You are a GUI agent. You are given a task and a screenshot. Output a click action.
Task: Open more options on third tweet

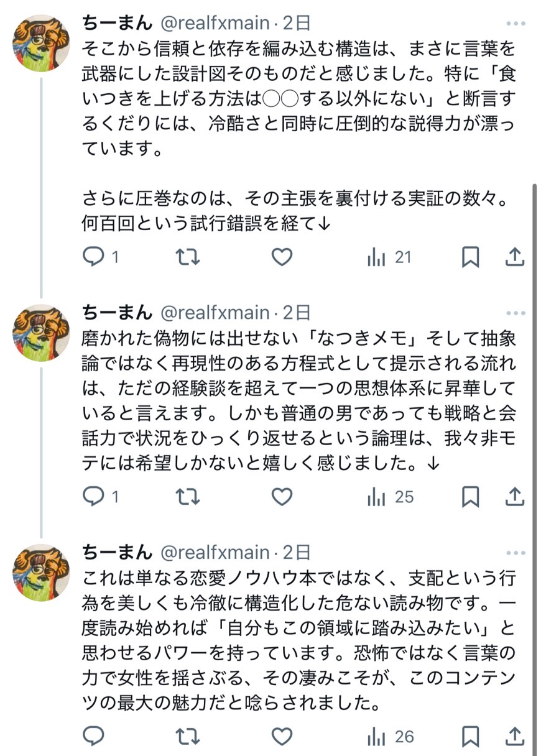pyautogui.click(x=516, y=553)
